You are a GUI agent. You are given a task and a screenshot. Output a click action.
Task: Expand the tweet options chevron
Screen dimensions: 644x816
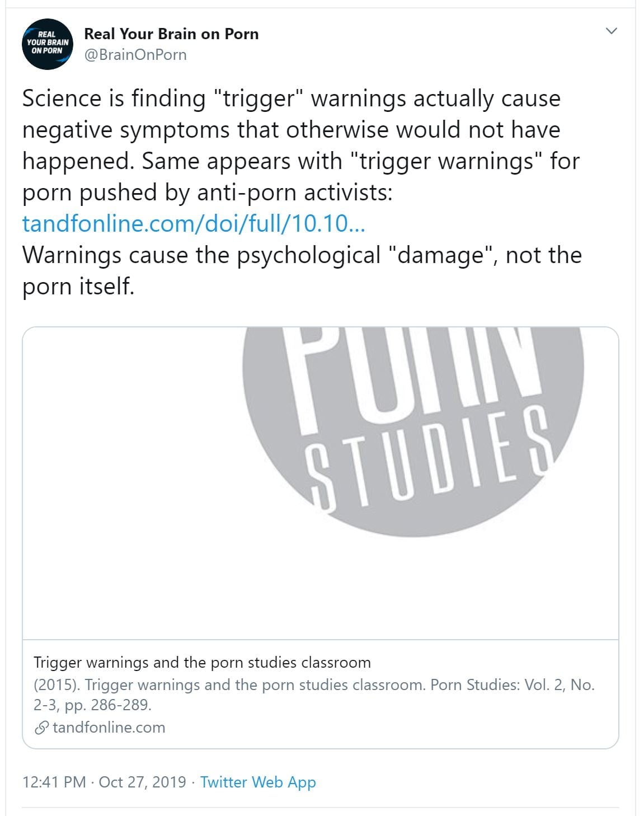click(x=612, y=31)
